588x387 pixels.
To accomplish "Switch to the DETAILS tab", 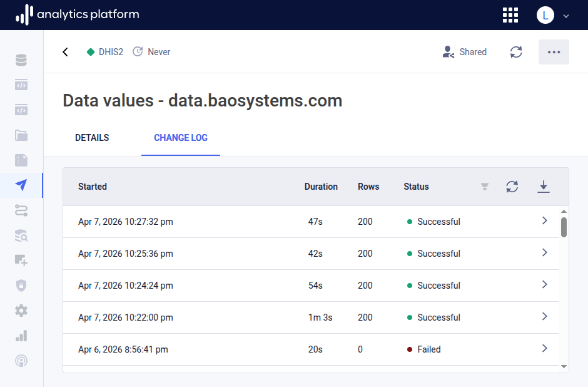I will [x=92, y=138].
